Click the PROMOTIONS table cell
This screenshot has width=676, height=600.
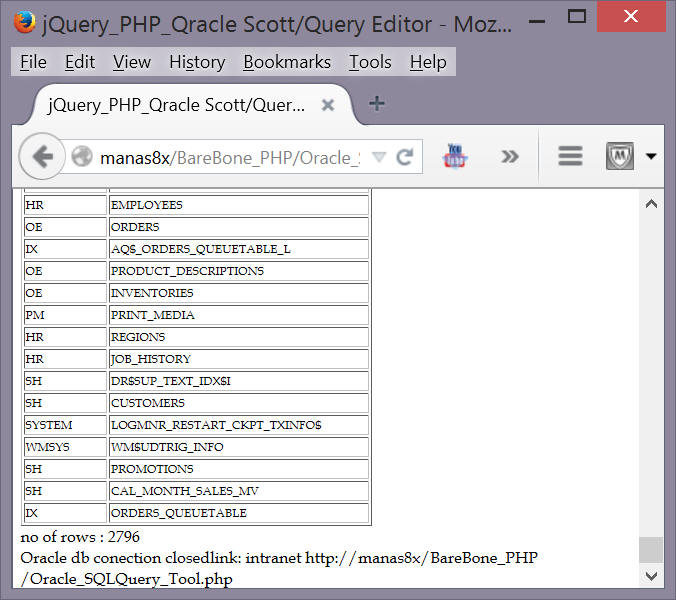239,469
